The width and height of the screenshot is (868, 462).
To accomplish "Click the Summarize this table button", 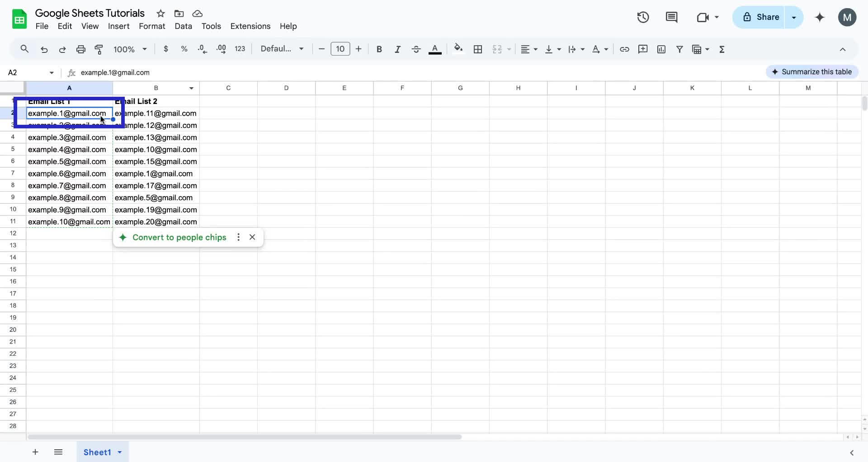I will (812, 71).
